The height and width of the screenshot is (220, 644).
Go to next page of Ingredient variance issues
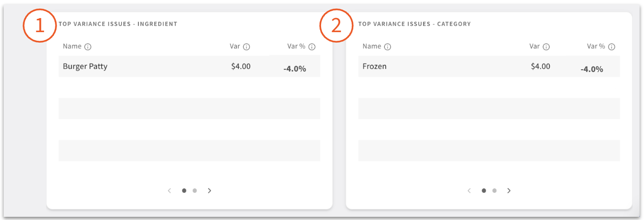pyautogui.click(x=210, y=191)
